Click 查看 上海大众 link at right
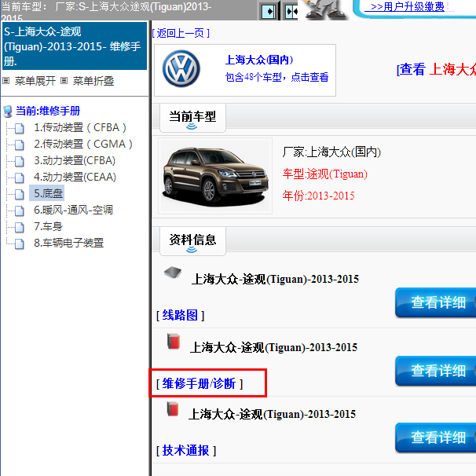476x476 pixels. pos(436,69)
